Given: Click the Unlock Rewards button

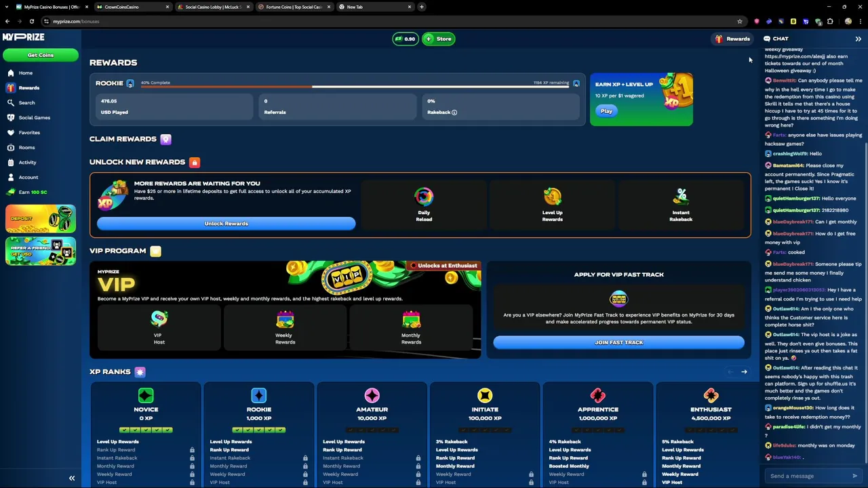Looking at the screenshot, I should click(x=226, y=224).
